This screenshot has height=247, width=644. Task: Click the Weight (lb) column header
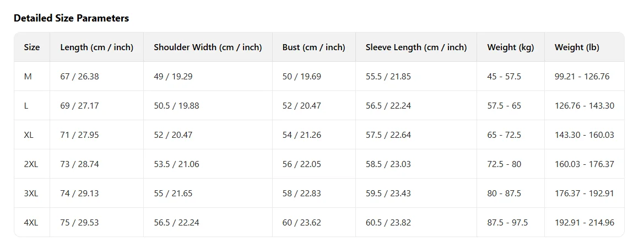pyautogui.click(x=577, y=47)
